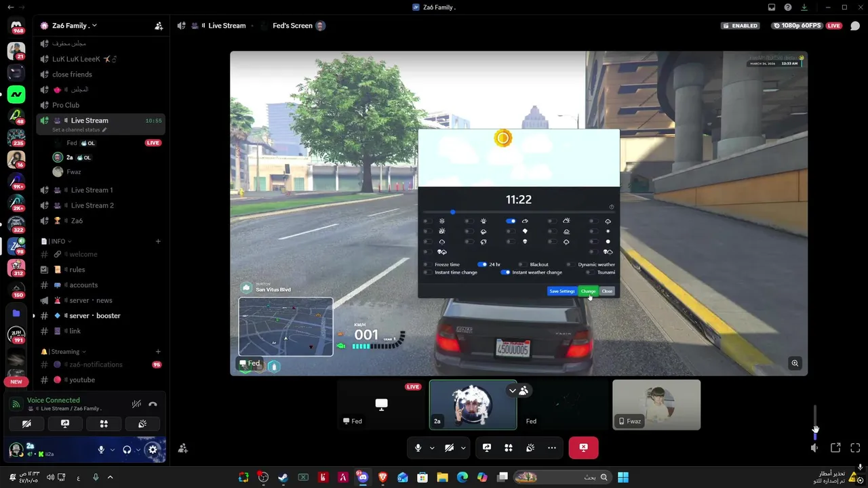Viewport: 868px width, 488px height.
Task: Enable Freeze time in weather menu
Action: pyautogui.click(x=427, y=264)
